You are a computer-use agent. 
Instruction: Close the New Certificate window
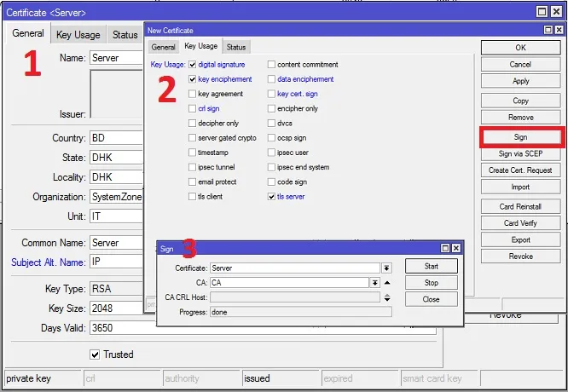coord(559,30)
